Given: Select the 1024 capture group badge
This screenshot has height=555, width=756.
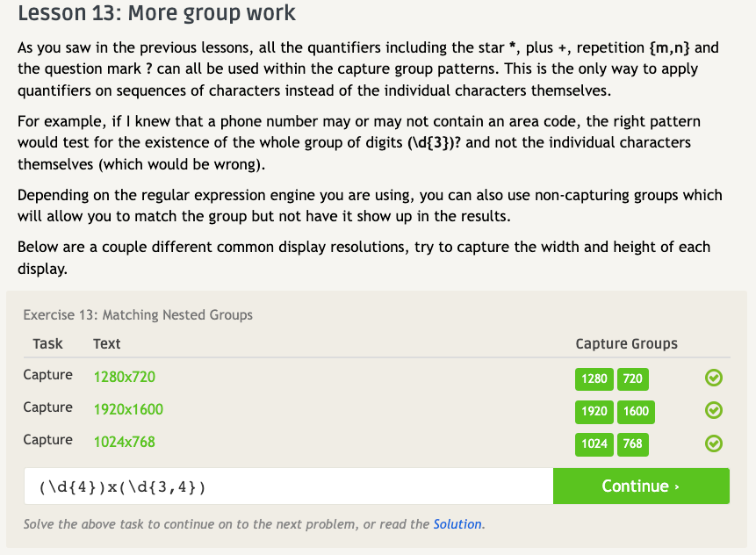Looking at the screenshot, I should tap(594, 443).
